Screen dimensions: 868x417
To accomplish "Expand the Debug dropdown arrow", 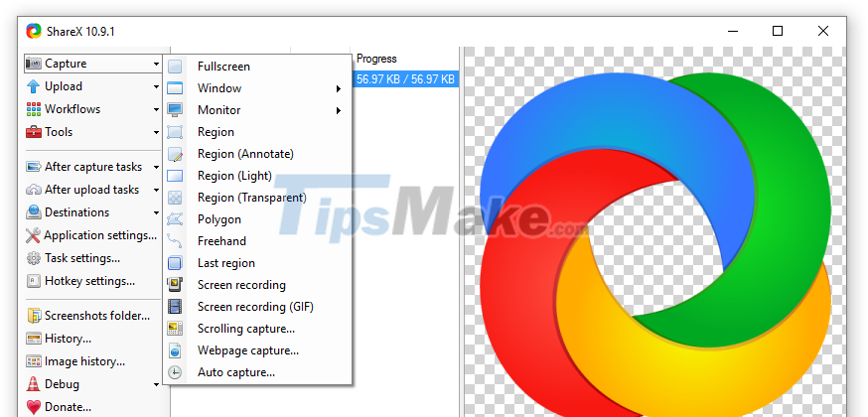I will click(156, 384).
